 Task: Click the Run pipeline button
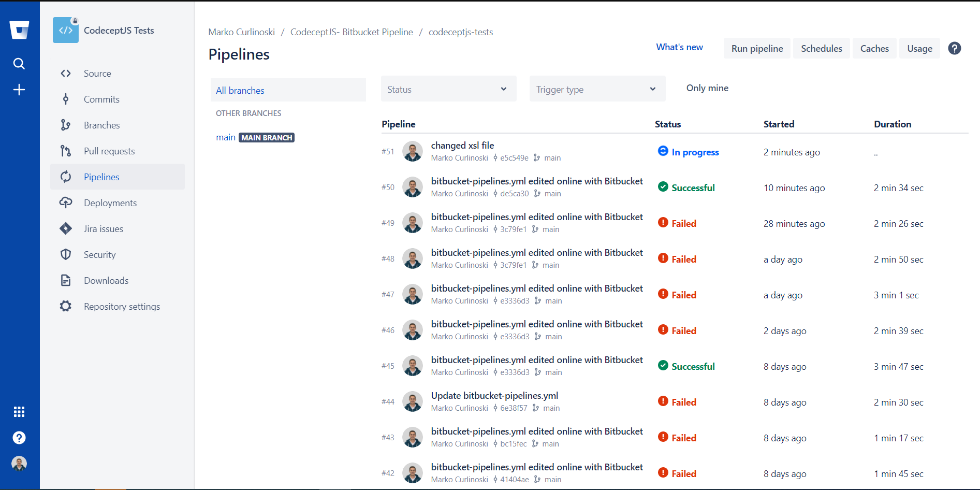coord(757,48)
